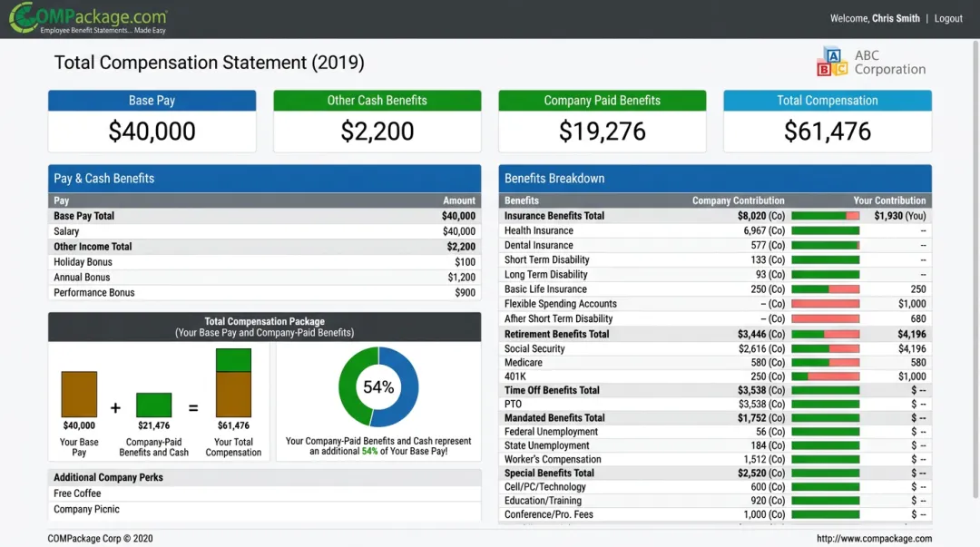Click the Additional Company Perks heading
This screenshot has width=980, height=547.
[264, 477]
